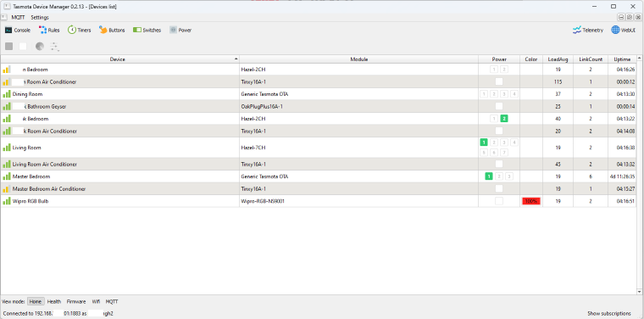
Task: Sort by the Power column header
Action: click(499, 59)
